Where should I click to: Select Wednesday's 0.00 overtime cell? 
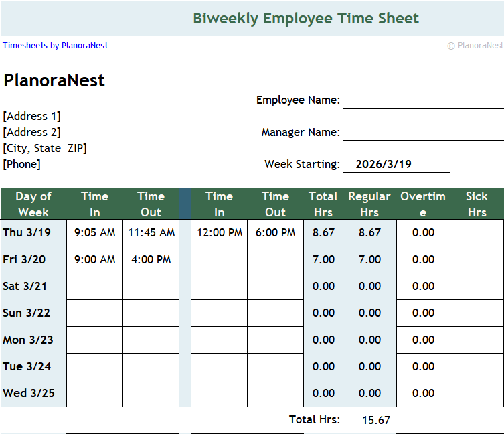click(423, 393)
